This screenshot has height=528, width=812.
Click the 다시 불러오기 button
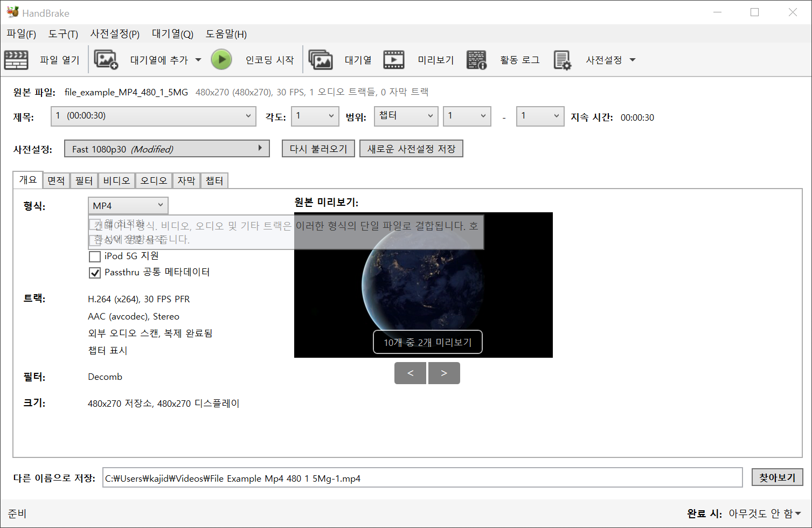click(318, 149)
